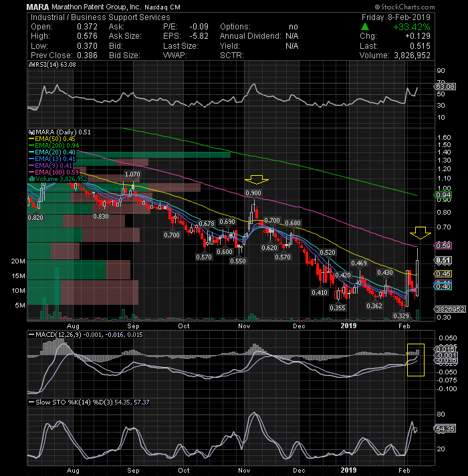Screen dimensions: 468x476
Task: Click the pink 0.59 EMA axis tag
Action: click(443, 245)
